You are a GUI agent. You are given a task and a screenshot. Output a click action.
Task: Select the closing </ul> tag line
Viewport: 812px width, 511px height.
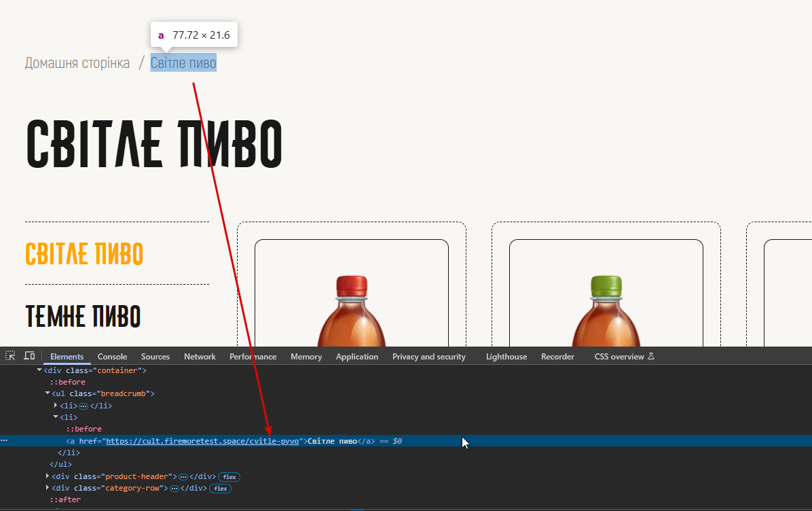[60, 464]
